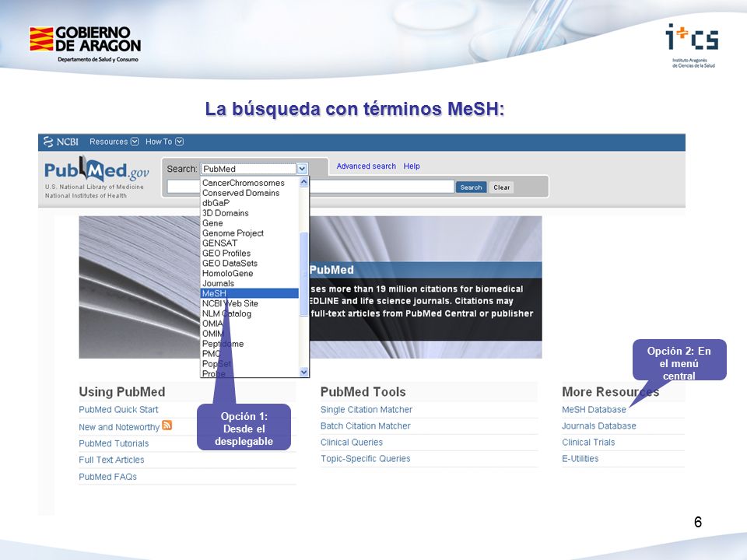Screen dimensions: 747x560
Task: Click the dropdown list scroll-down arrow
Action: tap(304, 373)
